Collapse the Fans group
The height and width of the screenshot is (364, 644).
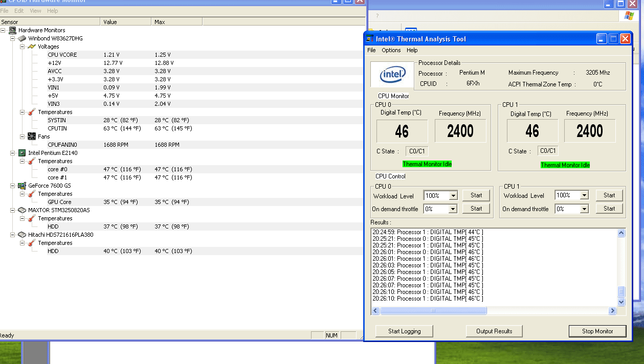tap(22, 136)
